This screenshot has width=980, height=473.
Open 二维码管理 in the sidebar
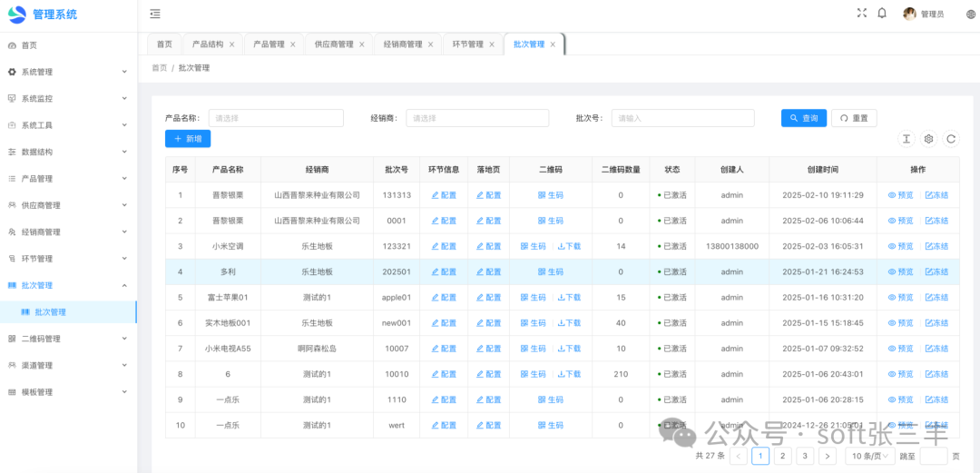pos(68,339)
